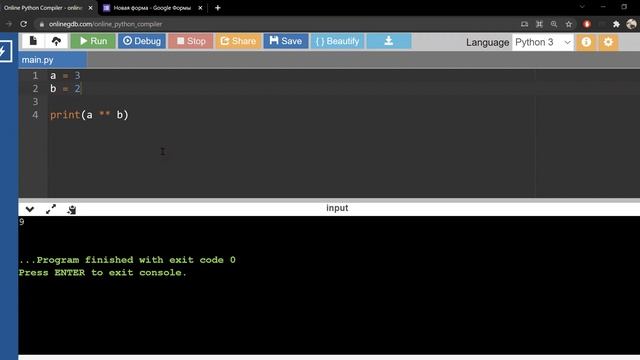Download the code file
This screenshot has width=640, height=360.
pyautogui.click(x=389, y=41)
